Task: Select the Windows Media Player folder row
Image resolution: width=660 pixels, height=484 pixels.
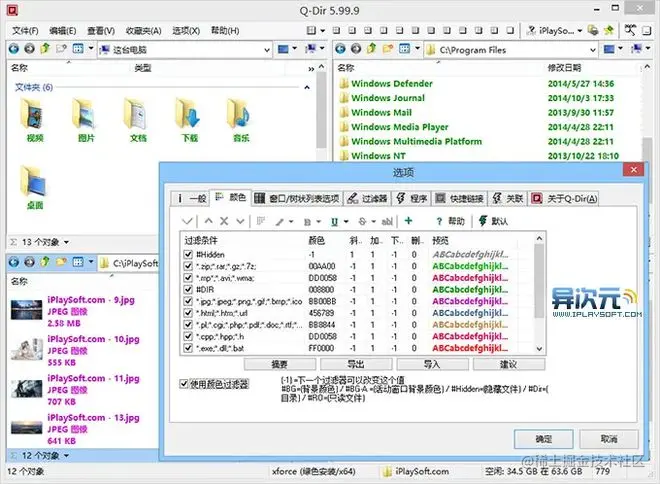Action: 478,127
